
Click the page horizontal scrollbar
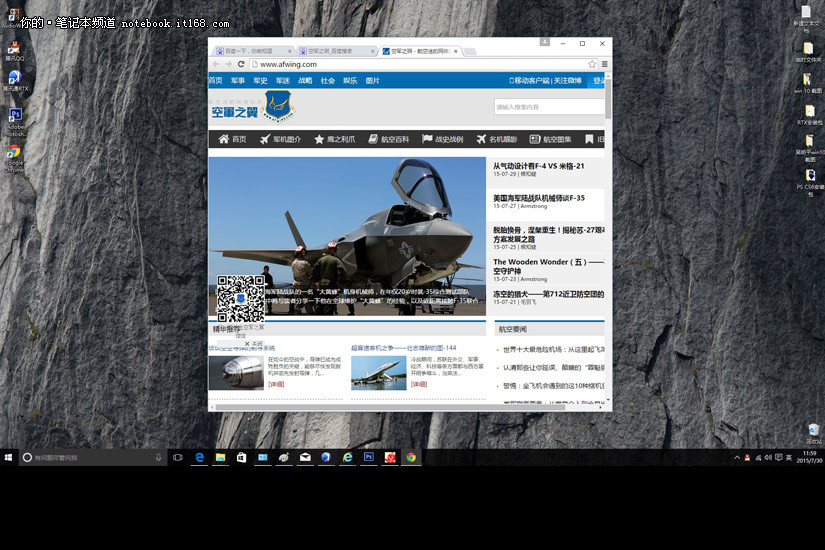(x=390, y=407)
